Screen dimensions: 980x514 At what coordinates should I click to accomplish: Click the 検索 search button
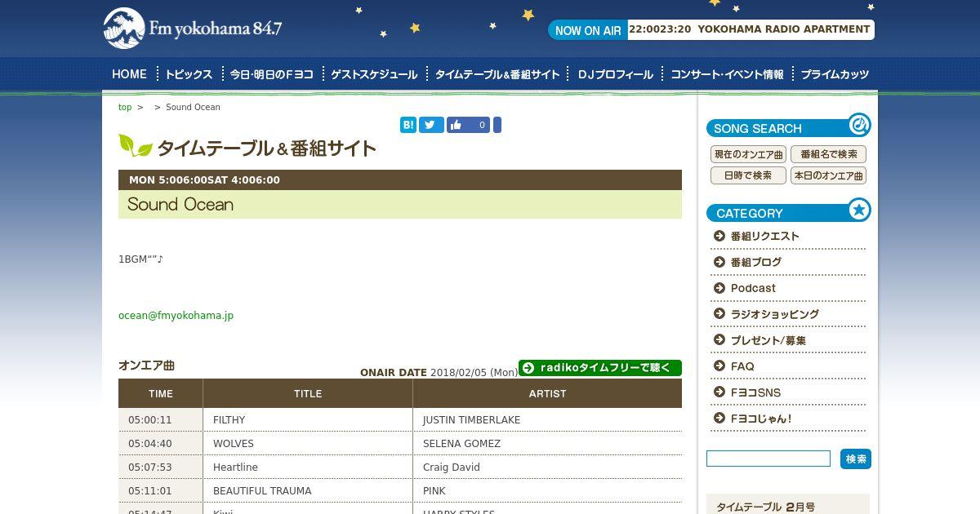pyautogui.click(x=856, y=459)
